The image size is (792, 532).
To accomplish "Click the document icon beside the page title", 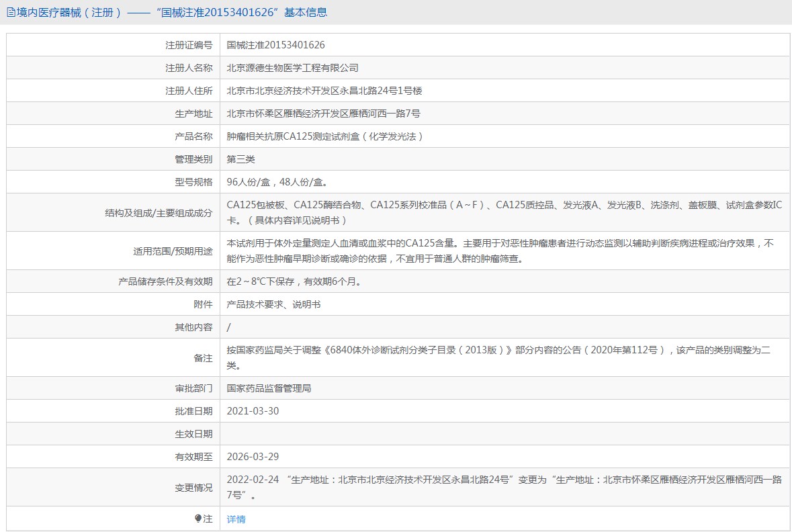I will tap(10, 12).
